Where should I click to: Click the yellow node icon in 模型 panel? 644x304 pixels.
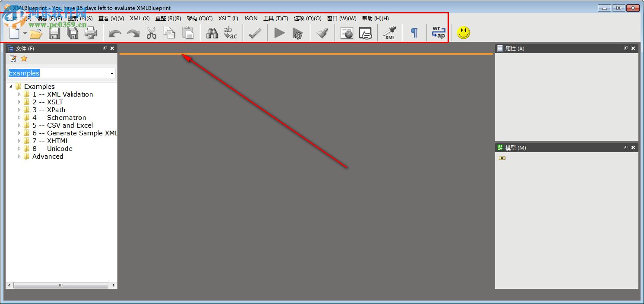(x=502, y=158)
